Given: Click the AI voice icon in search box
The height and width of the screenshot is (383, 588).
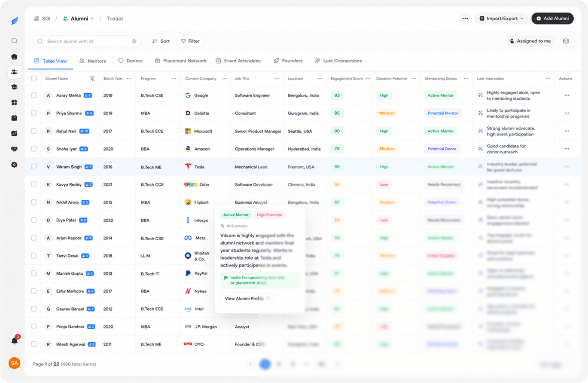Looking at the screenshot, I should [x=134, y=41].
